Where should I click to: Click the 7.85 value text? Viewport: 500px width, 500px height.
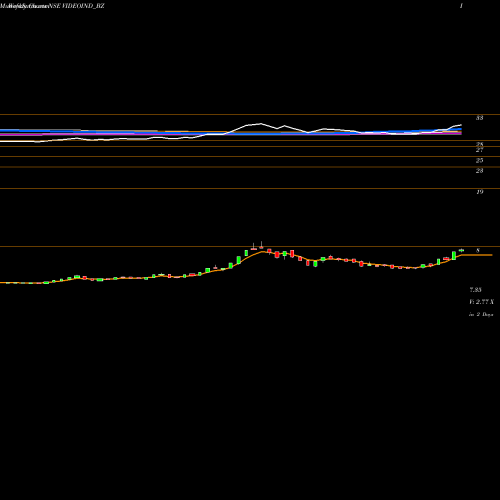pyautogui.click(x=475, y=290)
